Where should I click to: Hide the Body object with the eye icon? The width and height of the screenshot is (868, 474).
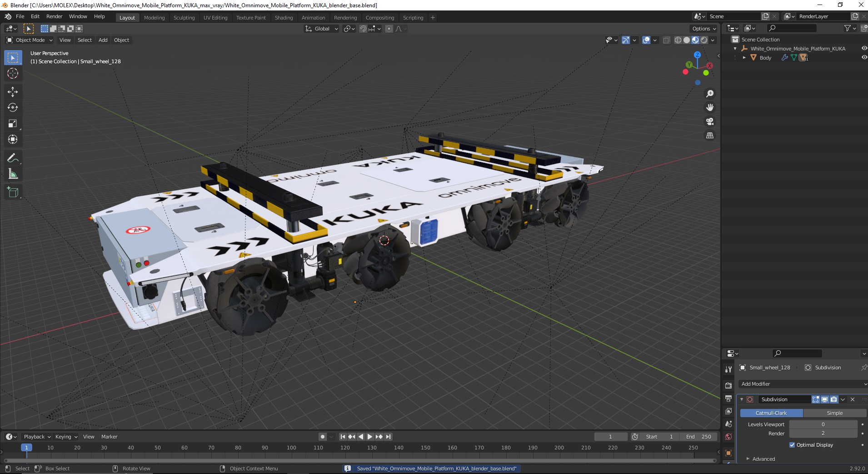tap(864, 57)
